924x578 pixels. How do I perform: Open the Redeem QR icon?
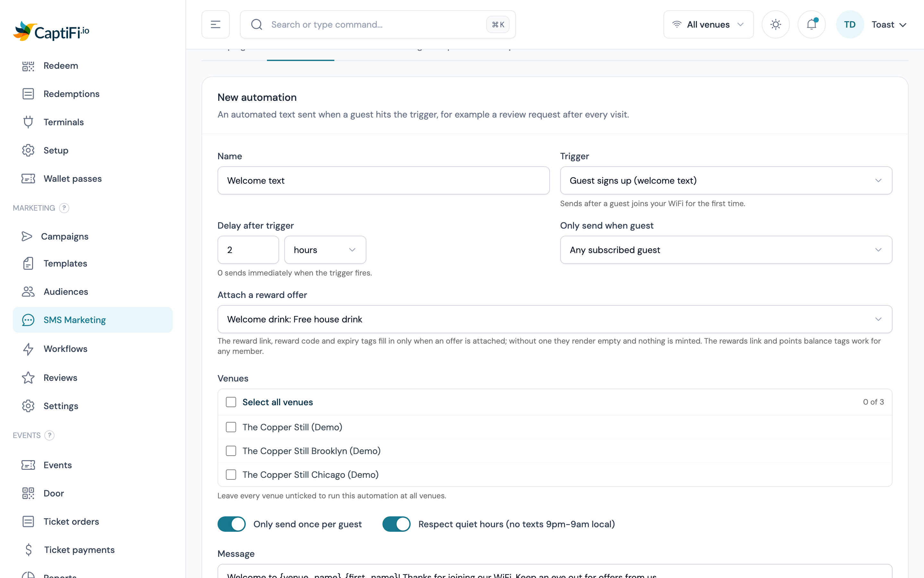coord(28,66)
